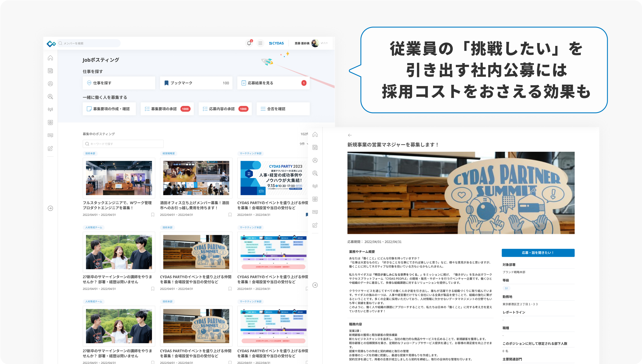Screen dimensions: 642x364
Task: Bookmark the 酒田オフィス立ち上げメンバー posting
Action: coord(230,215)
